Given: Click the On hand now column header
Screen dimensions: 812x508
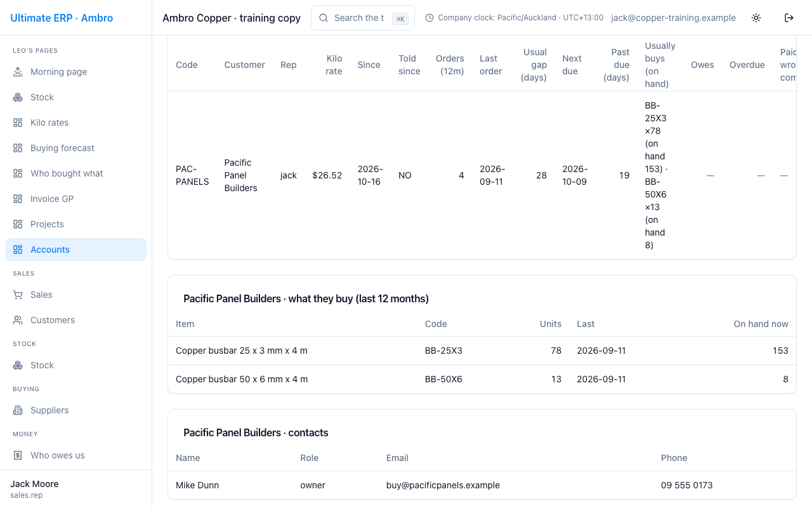Looking at the screenshot, I should click(x=761, y=324).
